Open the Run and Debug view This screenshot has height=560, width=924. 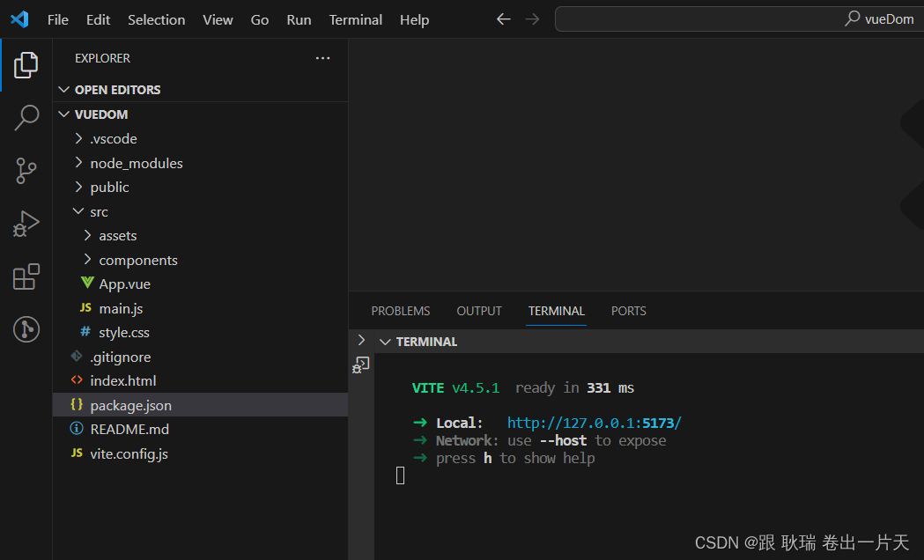point(26,224)
